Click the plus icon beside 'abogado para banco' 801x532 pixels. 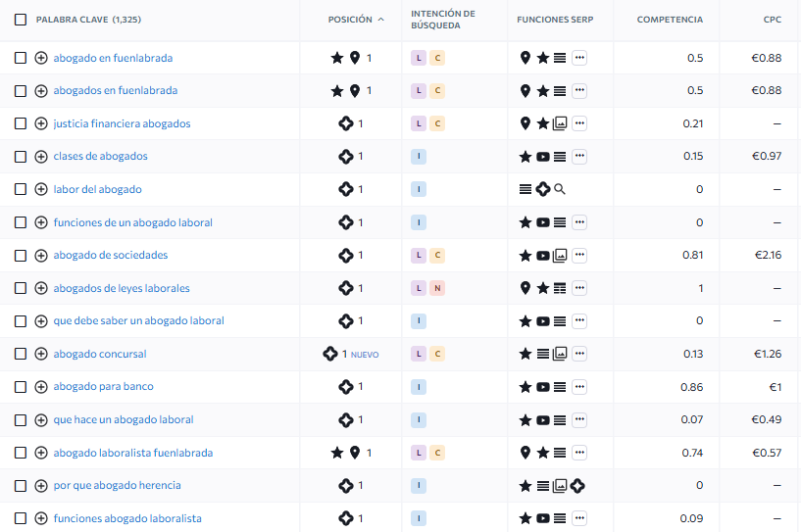41,387
